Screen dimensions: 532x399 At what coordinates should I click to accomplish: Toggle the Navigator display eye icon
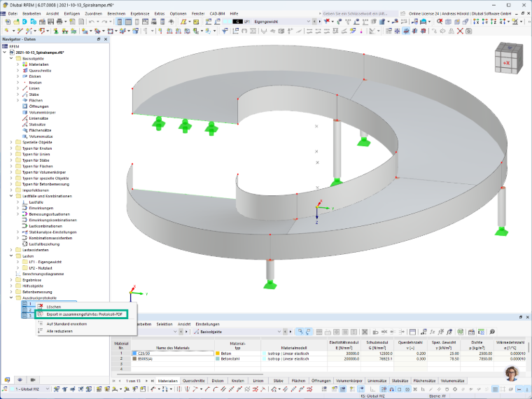pos(20,379)
